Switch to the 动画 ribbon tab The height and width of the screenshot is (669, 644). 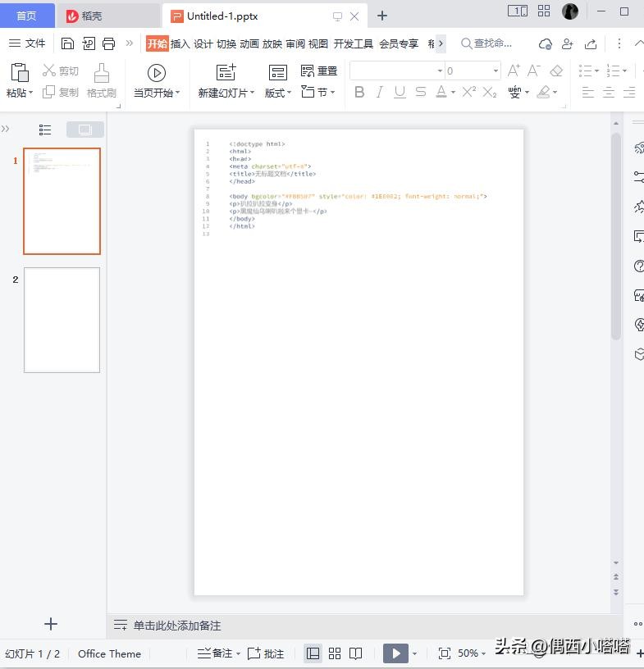coord(249,43)
